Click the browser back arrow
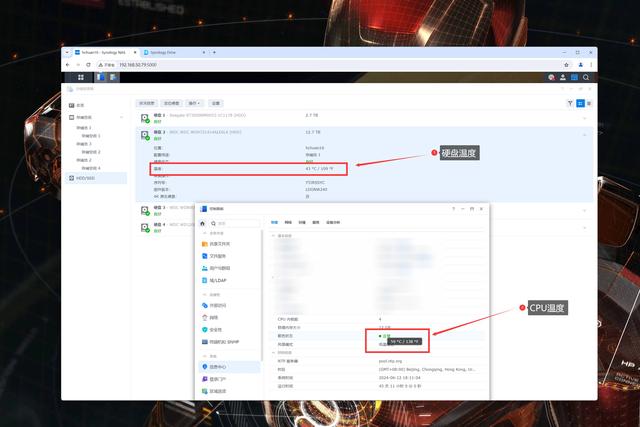Image resolution: width=640 pixels, height=427 pixels. [x=68, y=65]
